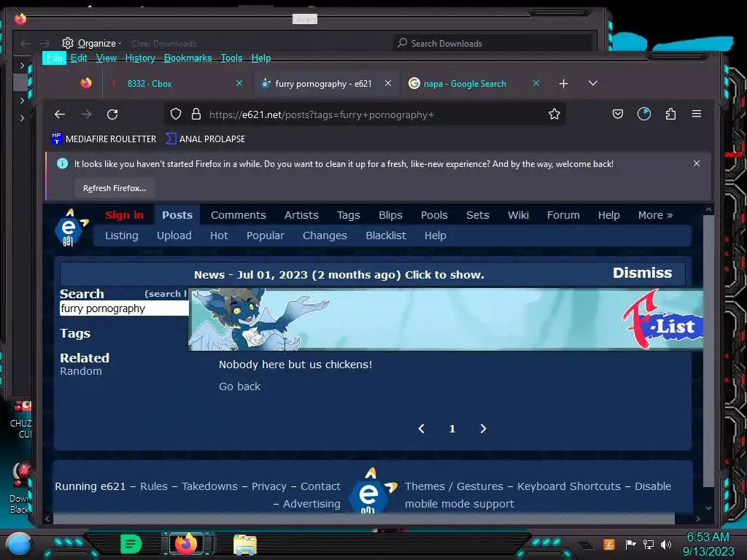Expand third tree chevron in Library sidebar
This screenshot has width=747, height=560.
click(22, 117)
